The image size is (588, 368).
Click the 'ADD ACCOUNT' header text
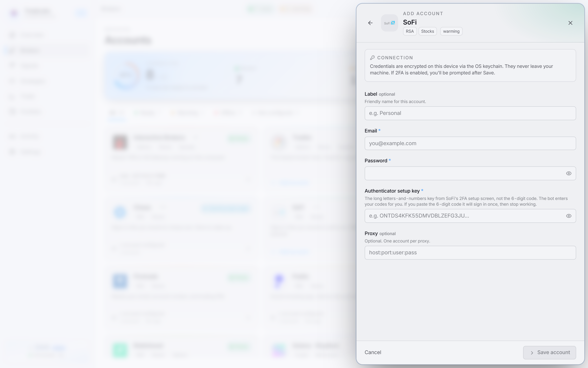pyautogui.click(x=423, y=14)
